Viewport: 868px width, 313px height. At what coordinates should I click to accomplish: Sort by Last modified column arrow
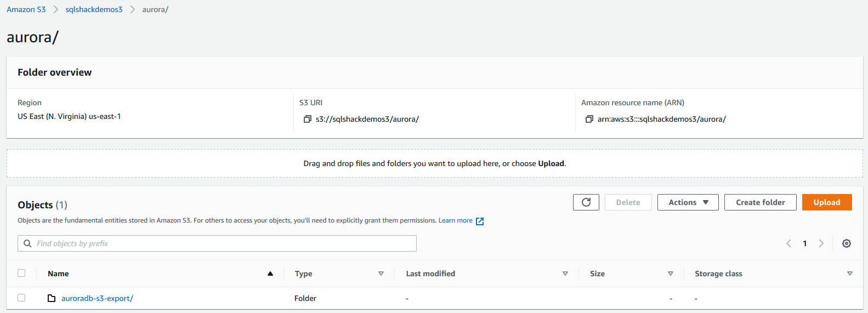[565, 274]
